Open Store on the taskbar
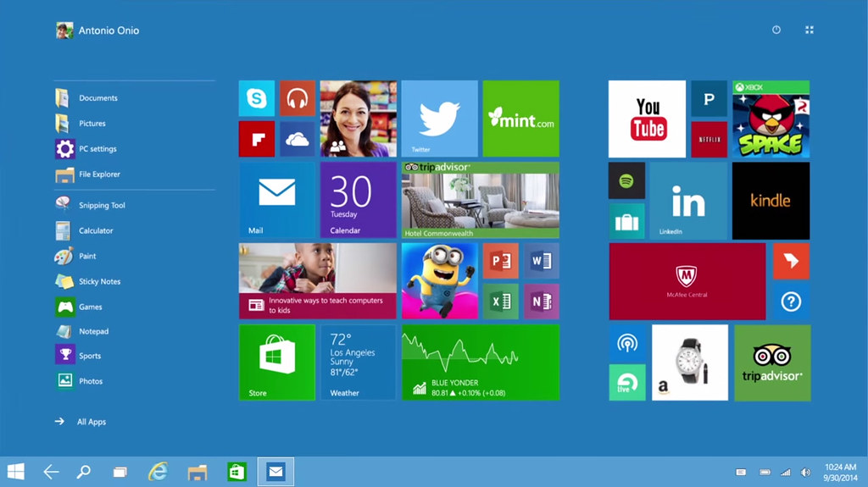Viewport: 868px width, 487px height. [237, 472]
